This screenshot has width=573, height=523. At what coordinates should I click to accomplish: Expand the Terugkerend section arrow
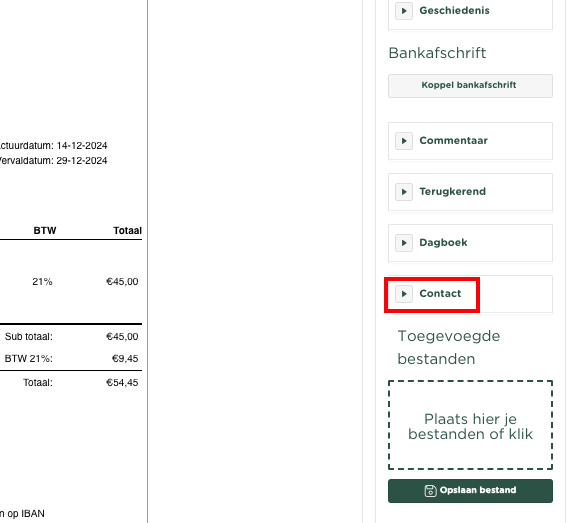[x=404, y=192]
